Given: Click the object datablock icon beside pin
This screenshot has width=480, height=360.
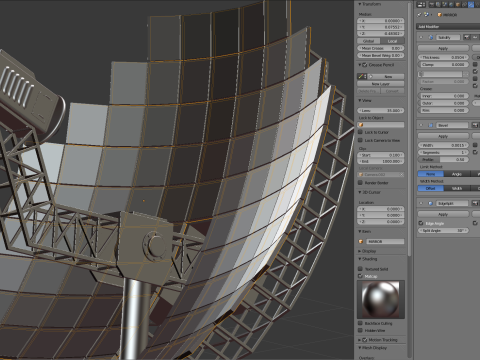Looking at the screenshot, I should pos(426,15).
